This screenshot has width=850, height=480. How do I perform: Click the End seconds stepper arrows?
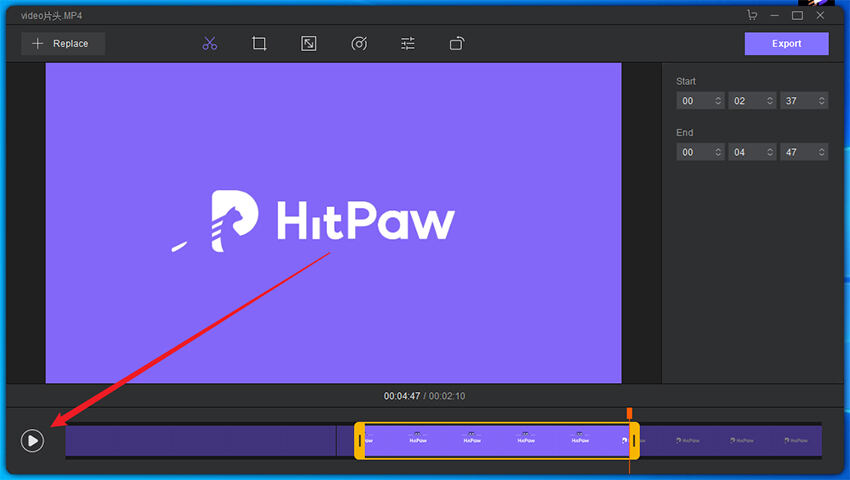822,152
